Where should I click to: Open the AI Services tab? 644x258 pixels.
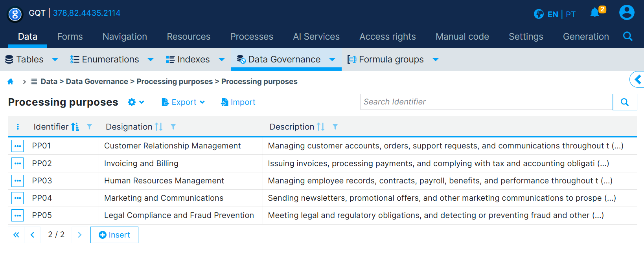tap(316, 37)
